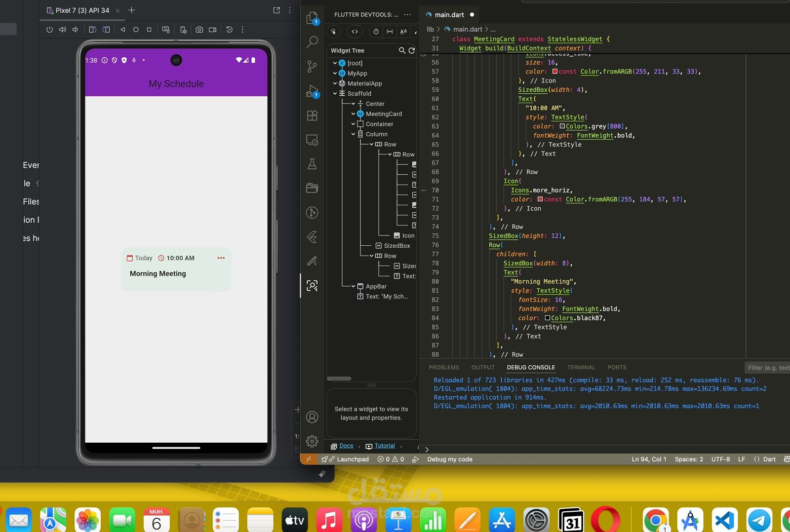Switch to the OUTPUT panel tab
This screenshot has width=790, height=532.
(483, 367)
